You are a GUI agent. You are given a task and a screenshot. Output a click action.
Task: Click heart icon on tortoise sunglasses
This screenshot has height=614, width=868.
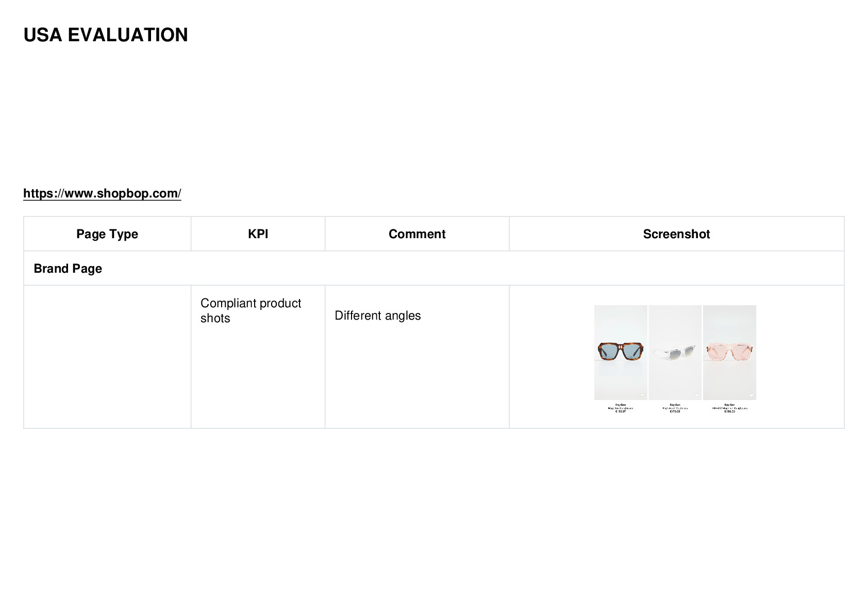642,395
